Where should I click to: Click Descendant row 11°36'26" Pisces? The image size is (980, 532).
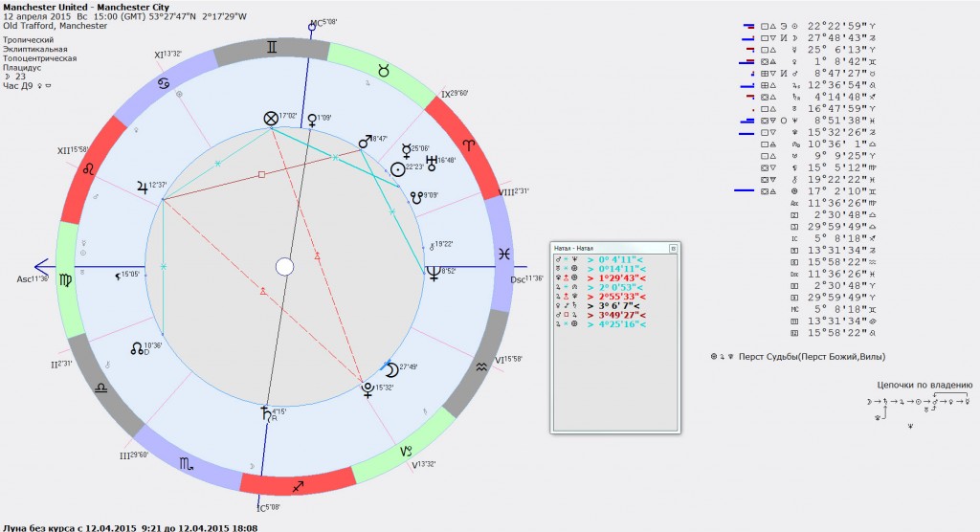coord(834,274)
